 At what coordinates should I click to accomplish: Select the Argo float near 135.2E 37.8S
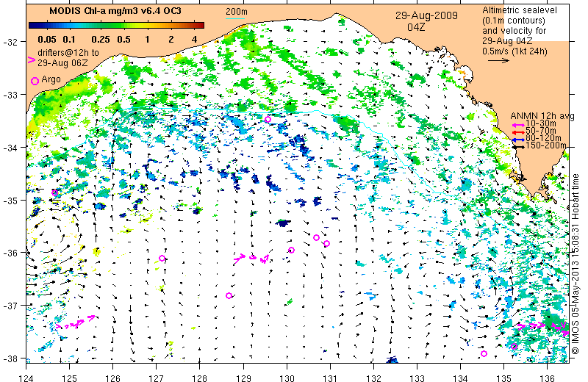coord(514,347)
